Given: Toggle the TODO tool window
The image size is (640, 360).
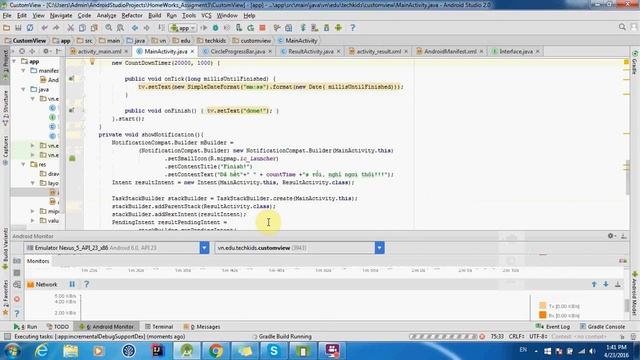Looking at the screenshot, I should pyautogui.click(x=58, y=327).
